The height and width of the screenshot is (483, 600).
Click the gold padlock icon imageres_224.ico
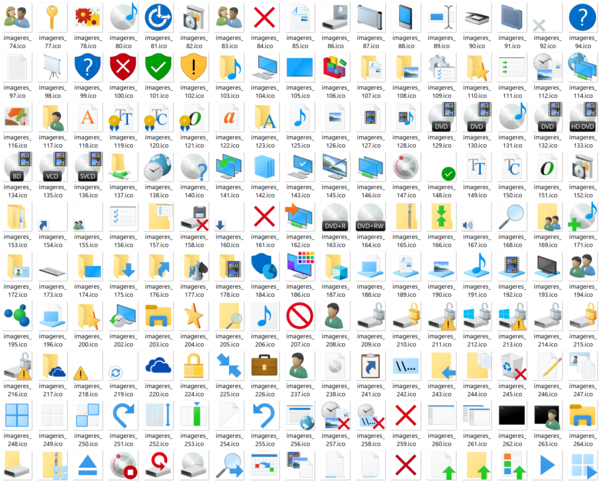pos(194,366)
